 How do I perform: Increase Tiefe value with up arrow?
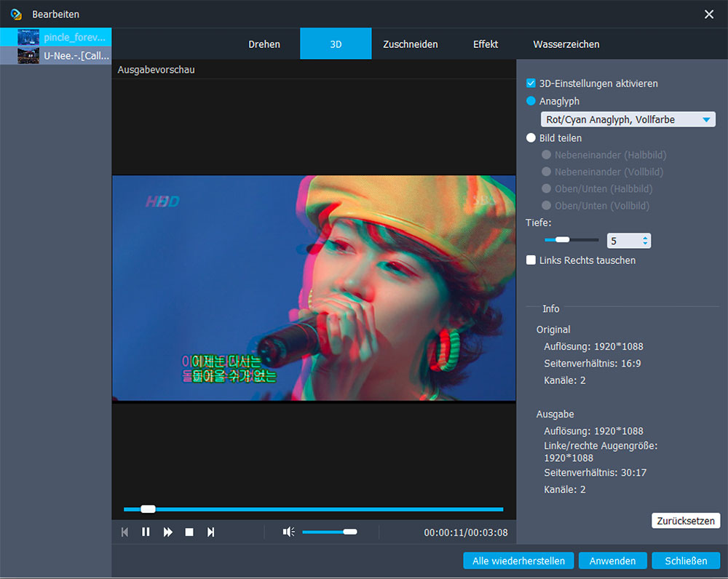[x=645, y=238]
